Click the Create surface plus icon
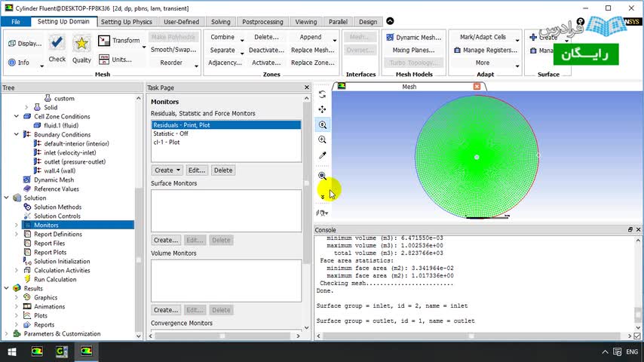 (533, 38)
